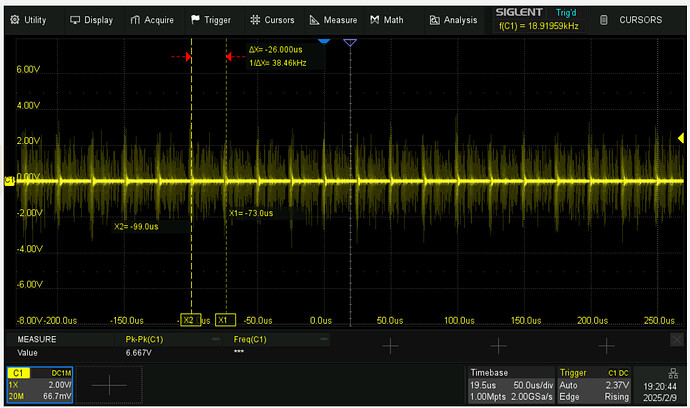Click the MEASURE row label

click(x=37, y=339)
